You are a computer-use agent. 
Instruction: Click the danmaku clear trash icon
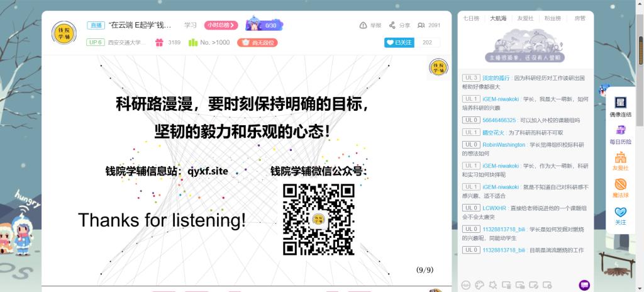pos(506,284)
